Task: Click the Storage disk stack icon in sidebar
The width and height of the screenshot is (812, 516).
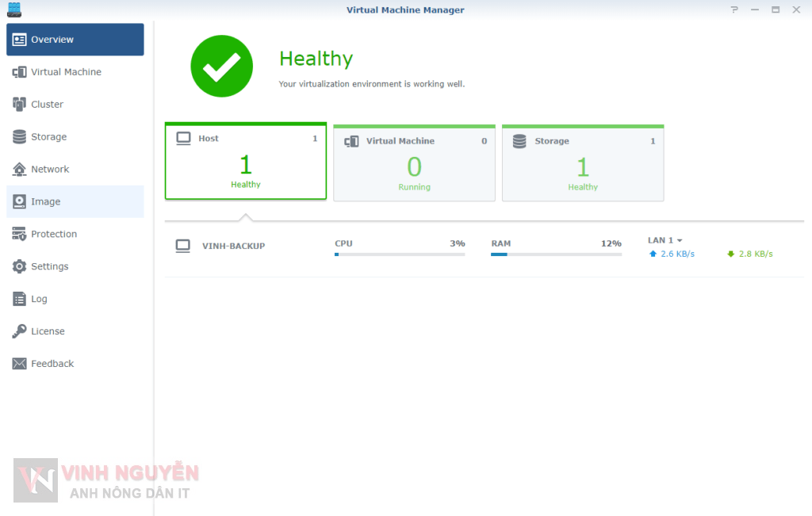Action: [x=20, y=137]
